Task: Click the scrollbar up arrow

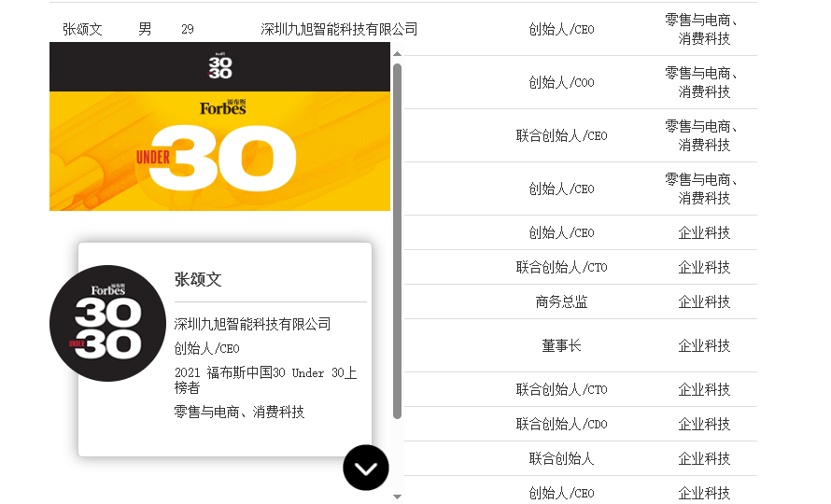Action: pos(398,55)
